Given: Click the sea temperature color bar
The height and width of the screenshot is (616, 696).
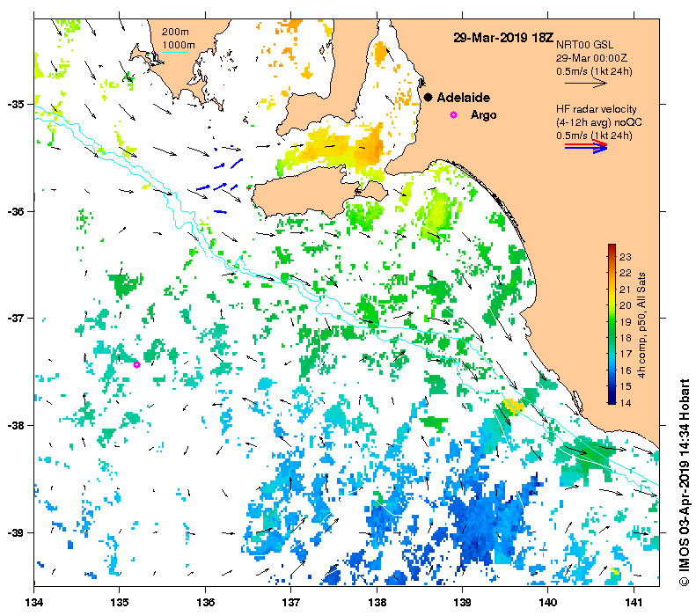Looking at the screenshot, I should [x=612, y=324].
